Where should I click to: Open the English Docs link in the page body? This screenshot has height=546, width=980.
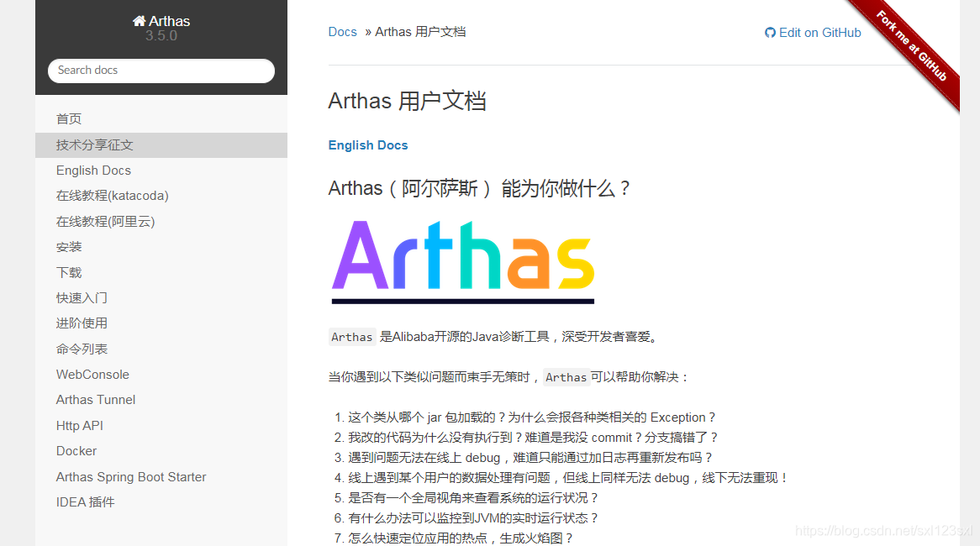(x=368, y=144)
